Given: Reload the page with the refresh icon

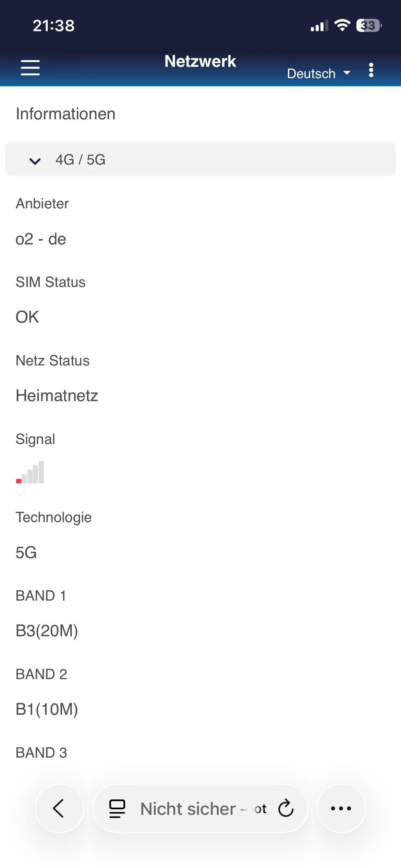Looking at the screenshot, I should [x=286, y=808].
